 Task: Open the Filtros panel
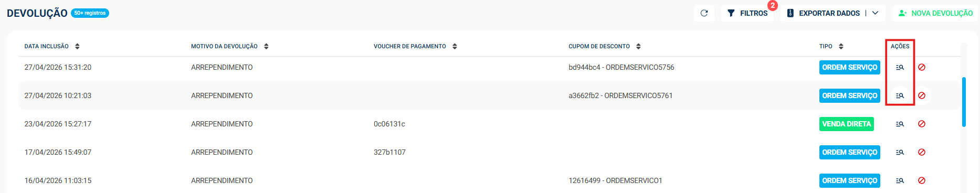click(x=747, y=13)
